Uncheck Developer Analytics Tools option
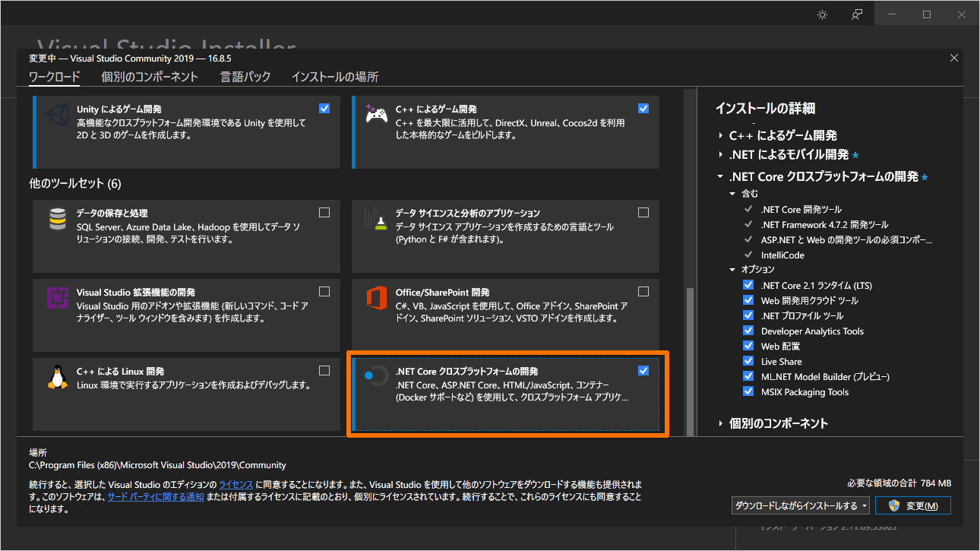Screen dimensions: 980x551 pos(748,331)
